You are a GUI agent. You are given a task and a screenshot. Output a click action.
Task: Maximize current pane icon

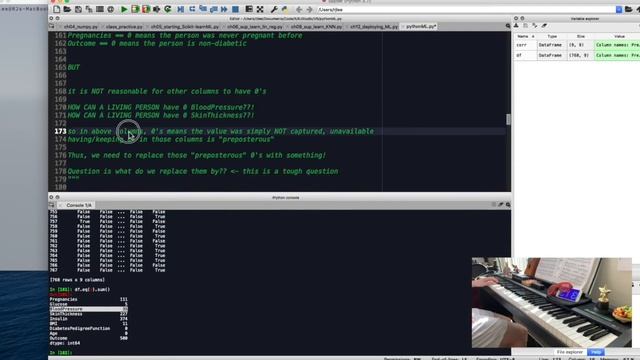point(249,9)
